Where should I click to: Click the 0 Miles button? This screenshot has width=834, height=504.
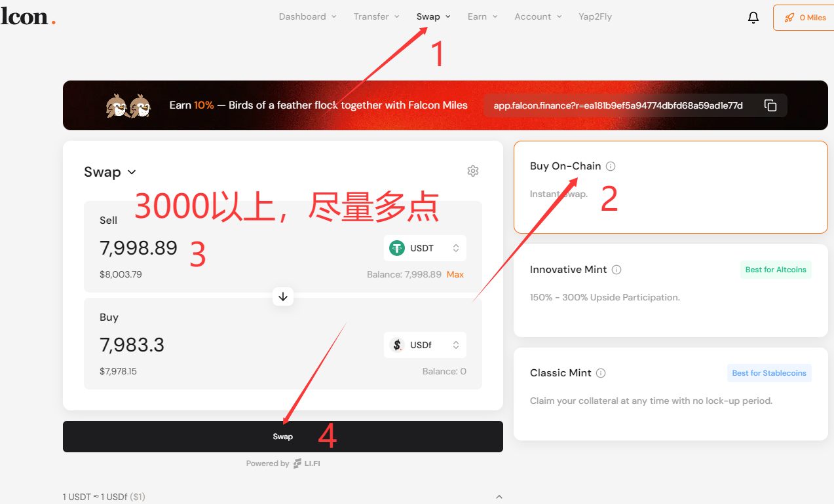(x=804, y=18)
